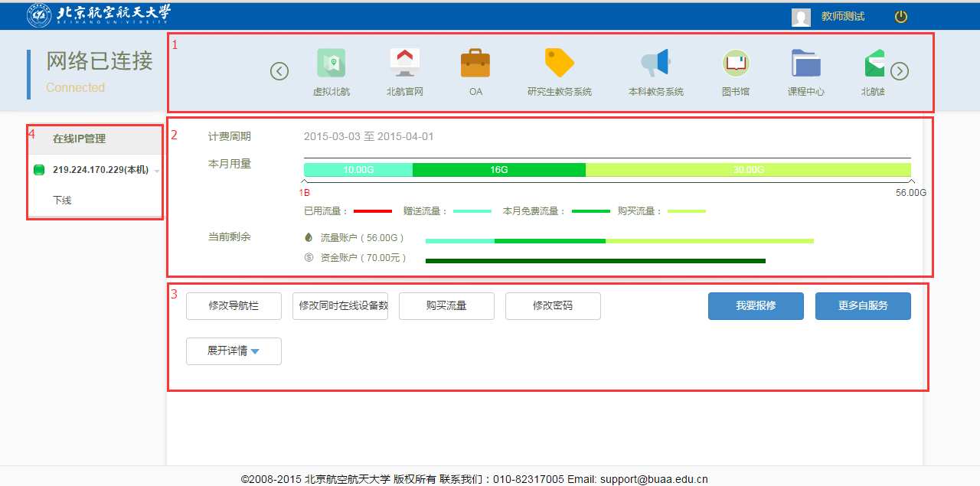Select the 在线IP管理 panel header
The width and height of the screenshot is (980, 486).
94,139
